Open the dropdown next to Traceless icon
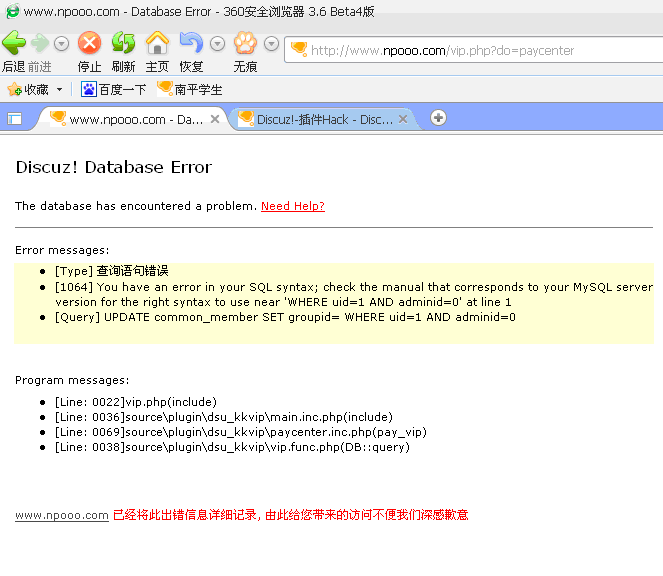The width and height of the screenshot is (663, 576). (271, 44)
